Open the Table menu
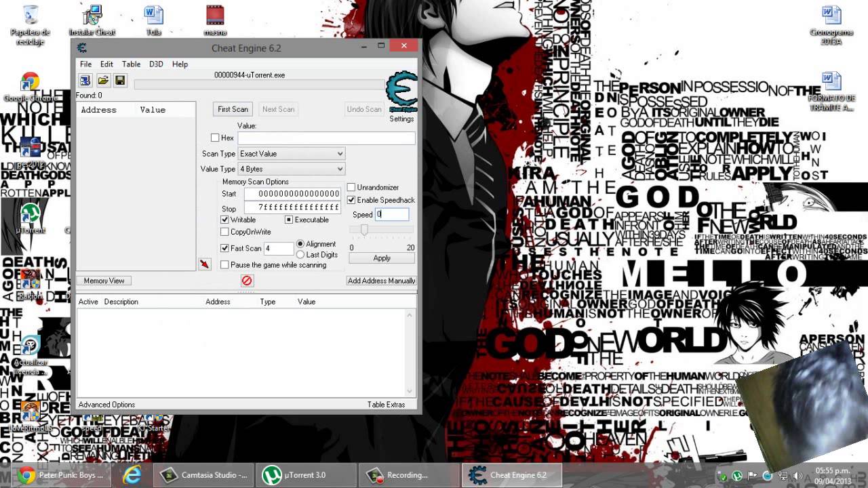This screenshot has height=488, width=868. pyautogui.click(x=131, y=64)
